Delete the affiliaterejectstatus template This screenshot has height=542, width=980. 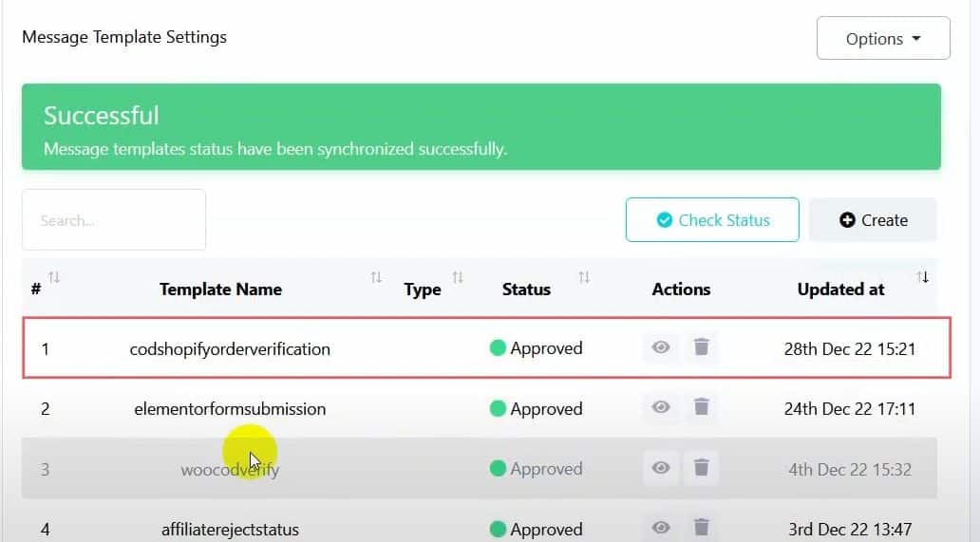click(x=701, y=528)
